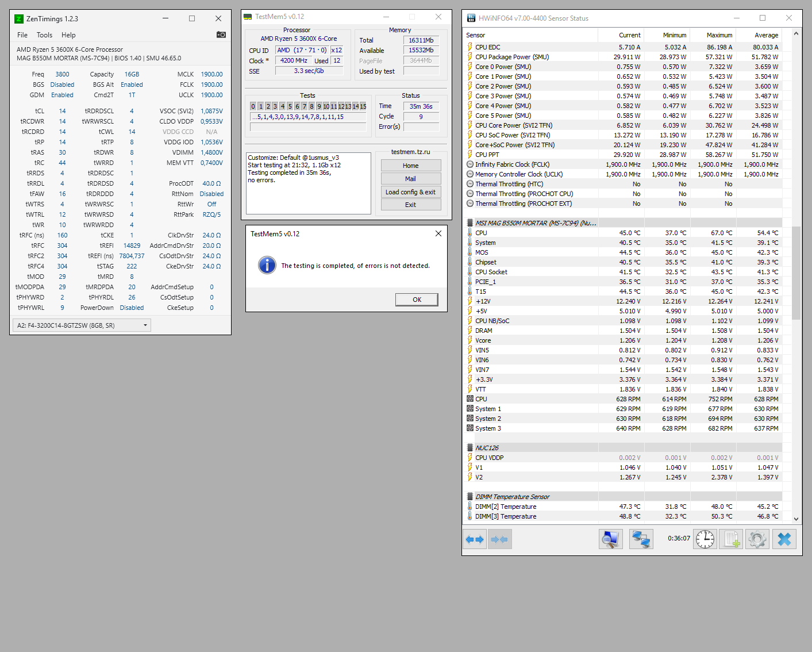Viewport: 812px width, 652px height.
Task: Click the HWiNFO vertical scrollbar thumb
Action: point(796,273)
